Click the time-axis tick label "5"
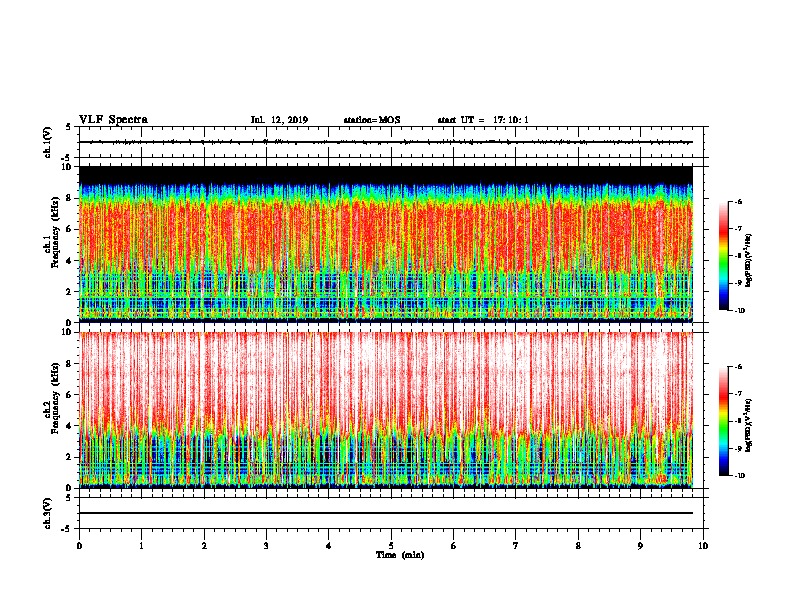The image size is (792, 612). click(x=391, y=546)
